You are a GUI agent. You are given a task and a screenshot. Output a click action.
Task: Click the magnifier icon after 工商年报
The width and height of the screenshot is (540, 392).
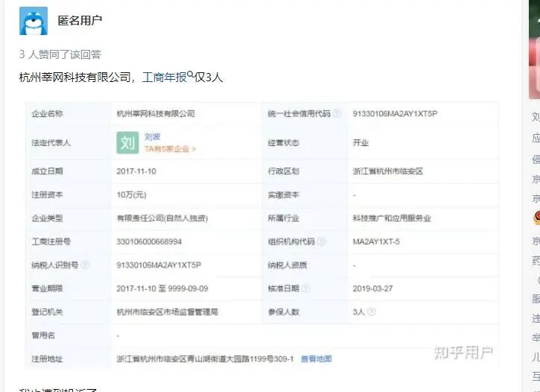coord(190,74)
